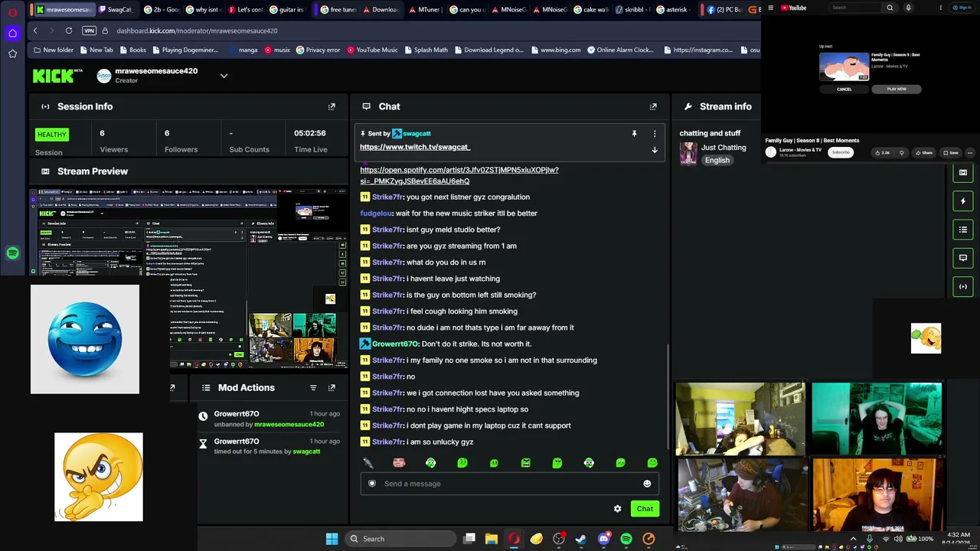Image resolution: width=980 pixels, height=551 pixels.
Task: Click username fudgelou in chat
Action: click(376, 214)
